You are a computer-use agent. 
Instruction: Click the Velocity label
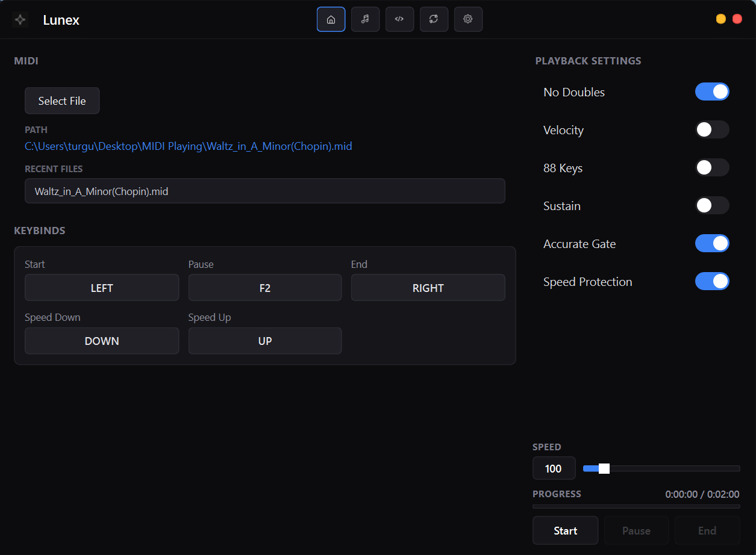coord(563,130)
